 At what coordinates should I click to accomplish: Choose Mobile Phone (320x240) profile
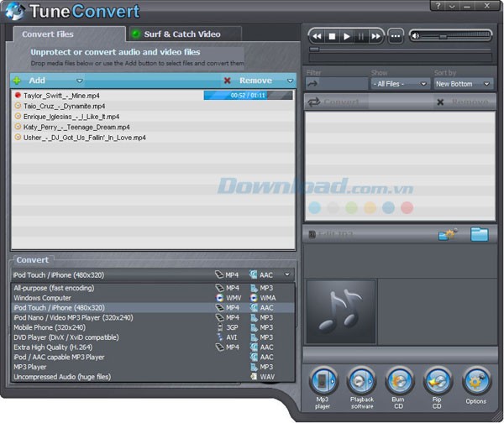(x=153, y=327)
